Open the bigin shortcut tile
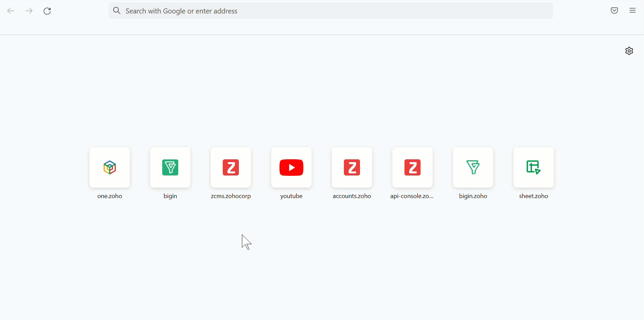This screenshot has height=320, width=644. point(170,167)
